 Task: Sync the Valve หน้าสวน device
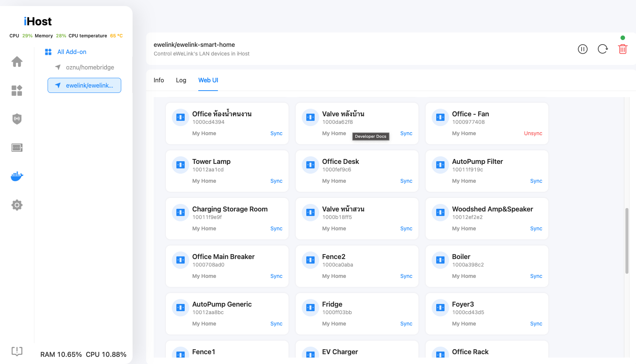click(x=406, y=228)
